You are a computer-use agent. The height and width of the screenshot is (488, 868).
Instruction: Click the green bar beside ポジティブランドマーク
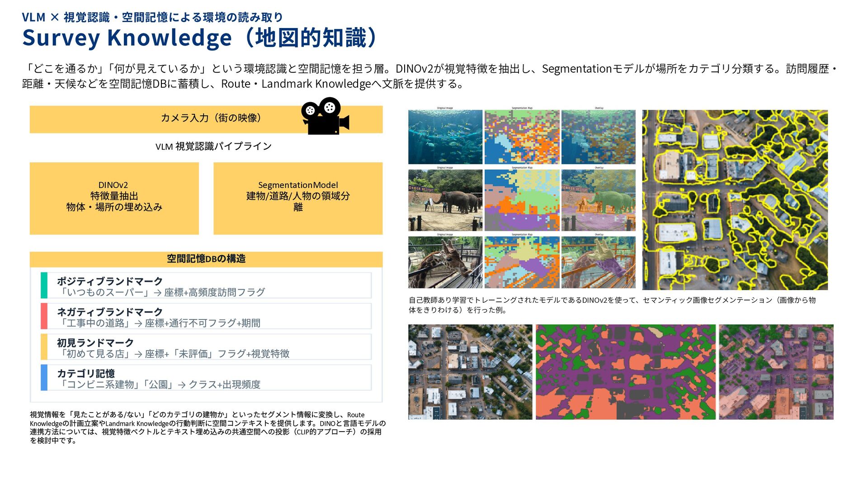click(44, 285)
